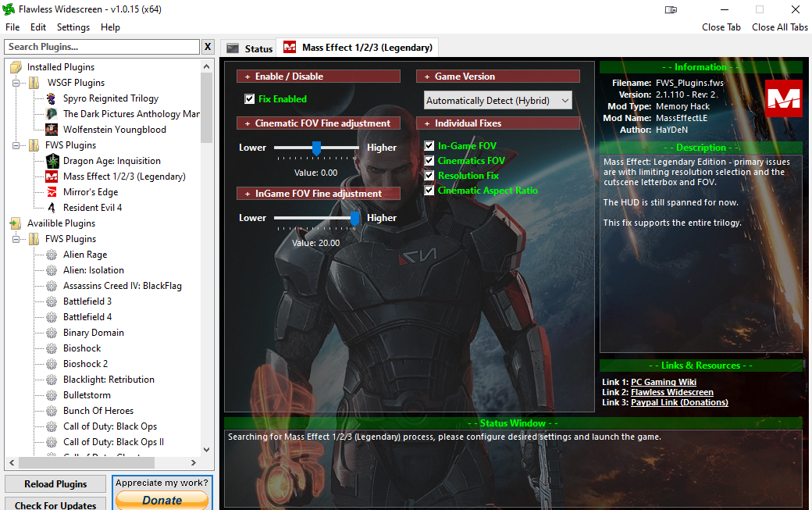Open the PC Gaming Wiki link
The width and height of the screenshot is (812, 510).
(x=664, y=382)
